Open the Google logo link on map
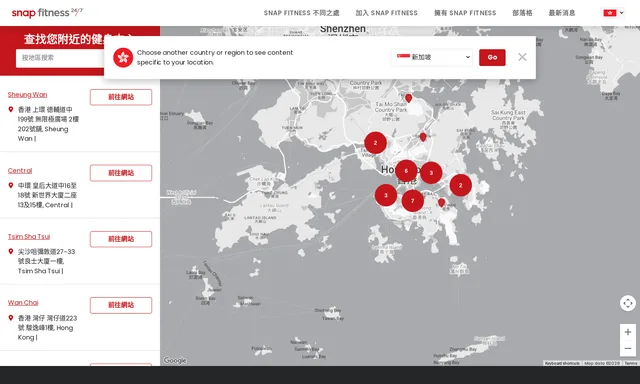The height and width of the screenshot is (384, 640). [175, 360]
